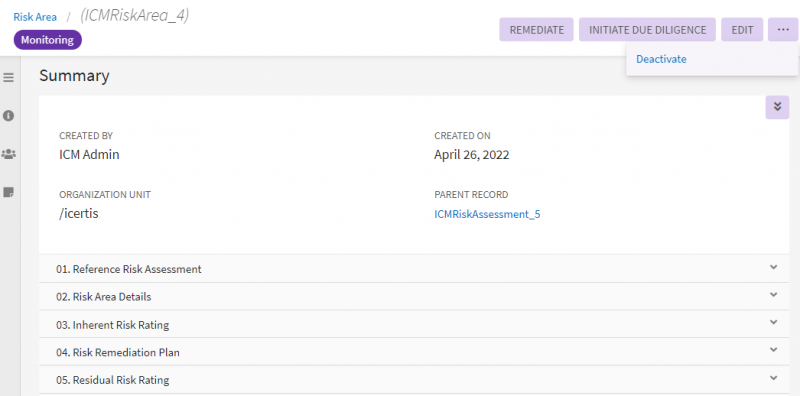Click the Monitoring status badge
Screen dimensions: 800x396
tap(47, 40)
